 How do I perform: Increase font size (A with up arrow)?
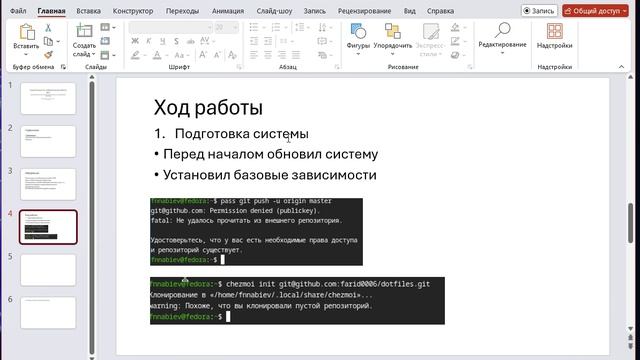[203, 55]
